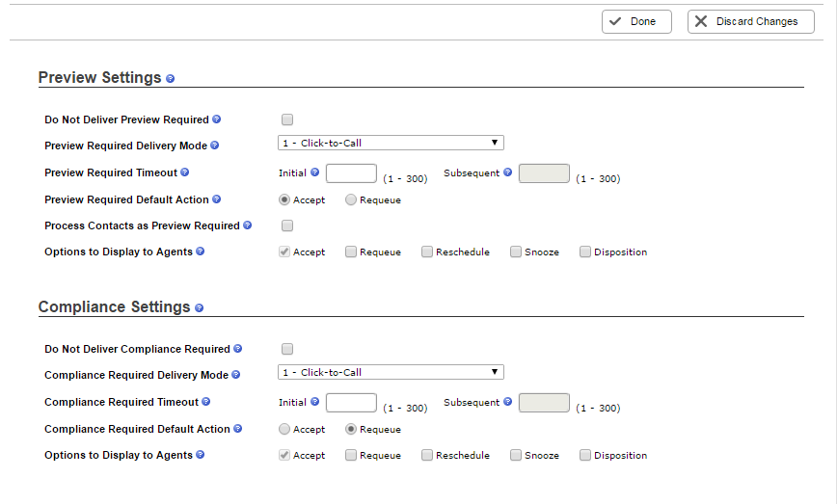837x504 pixels.
Task: Check Snooze option in Preview agent options
Action: (516, 252)
